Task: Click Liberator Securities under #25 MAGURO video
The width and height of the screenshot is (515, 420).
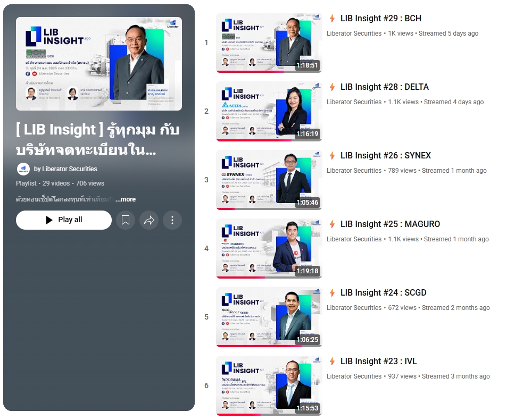Action: (x=354, y=239)
